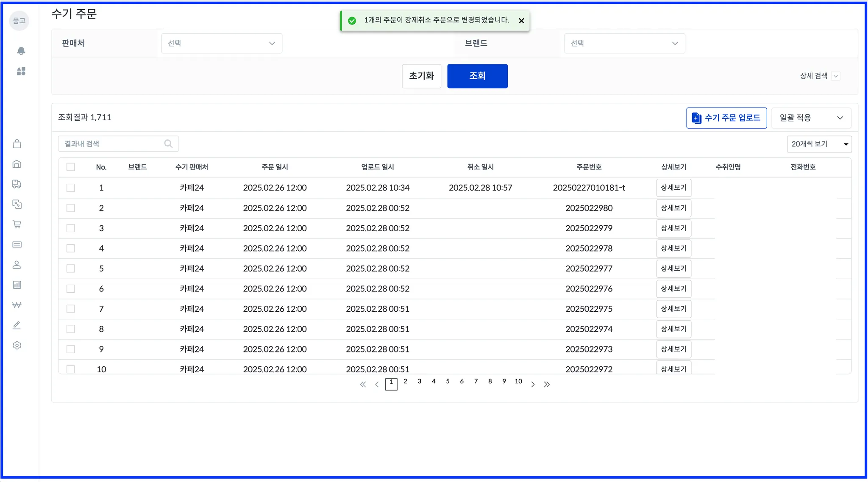Open the warehouse sidebar icon
This screenshot has width=868, height=482.
(x=17, y=164)
